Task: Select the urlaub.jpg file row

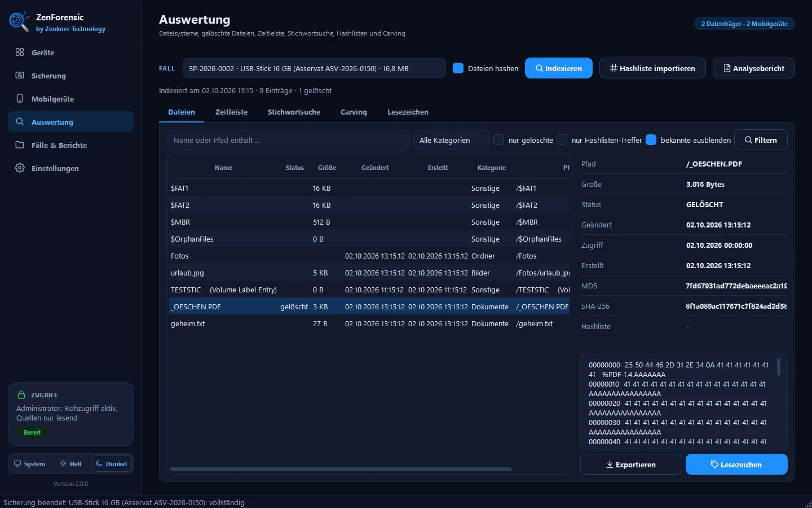Action: pos(369,273)
